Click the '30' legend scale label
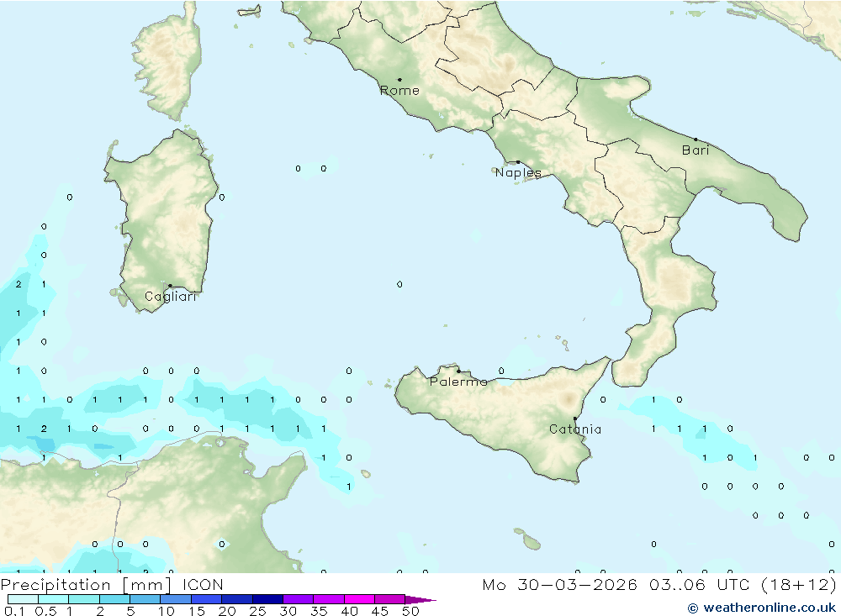 tap(288, 611)
